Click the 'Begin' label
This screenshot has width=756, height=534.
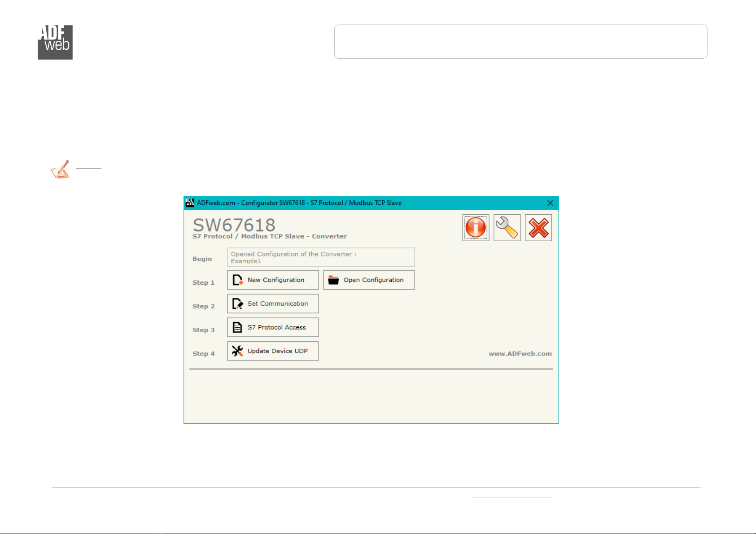pyautogui.click(x=202, y=259)
